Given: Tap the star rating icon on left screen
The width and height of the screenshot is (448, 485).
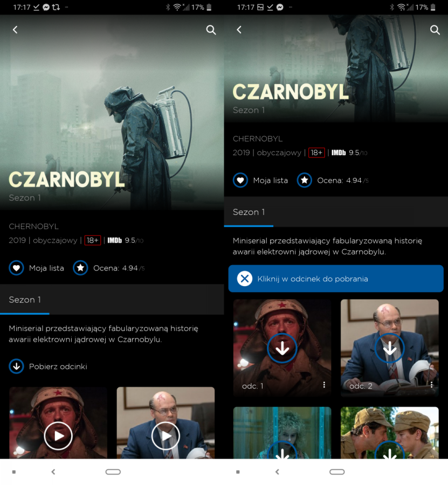Looking at the screenshot, I should (80, 268).
